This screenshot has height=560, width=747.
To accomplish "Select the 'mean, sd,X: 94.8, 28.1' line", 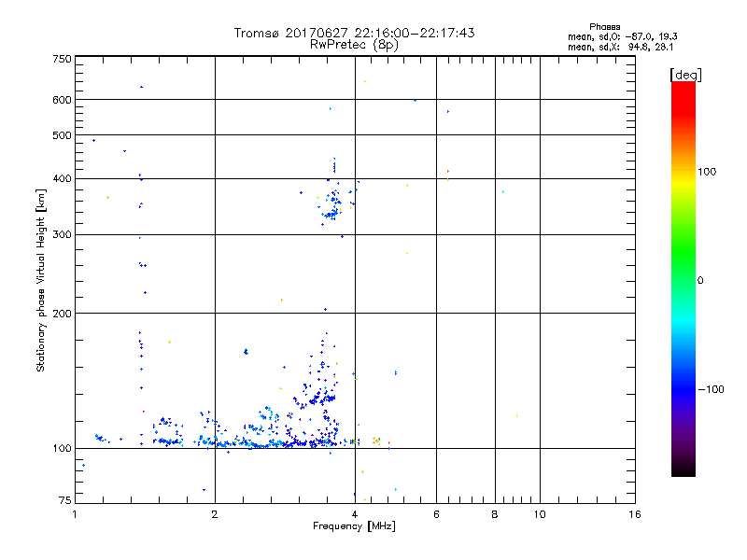I will point(621,48).
